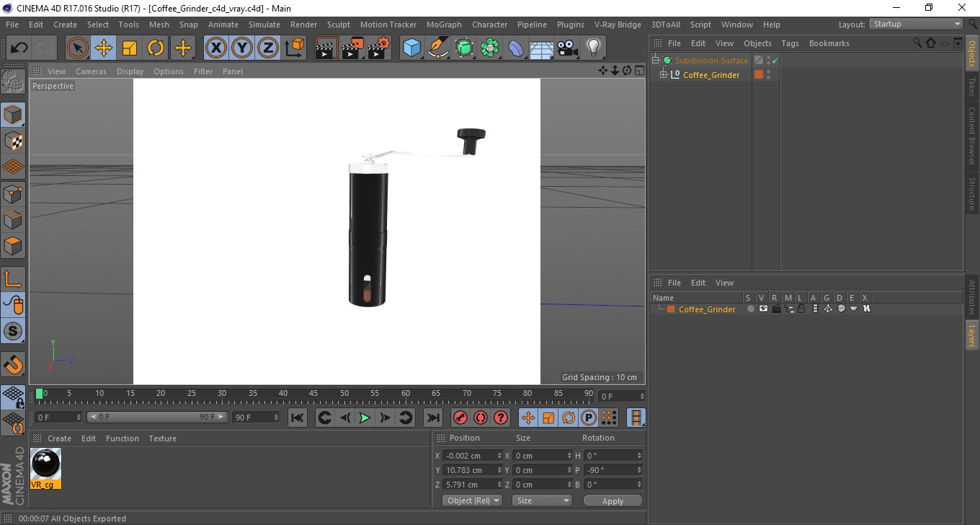Click the Objects manager search icon
The height and width of the screenshot is (525, 980).
point(917,43)
